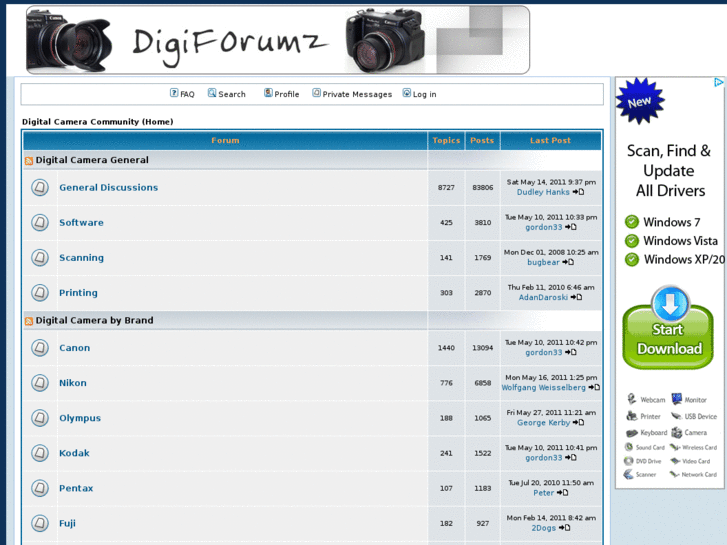Click the folder icon beside General Discussions
The width and height of the screenshot is (727, 545).
(40, 187)
